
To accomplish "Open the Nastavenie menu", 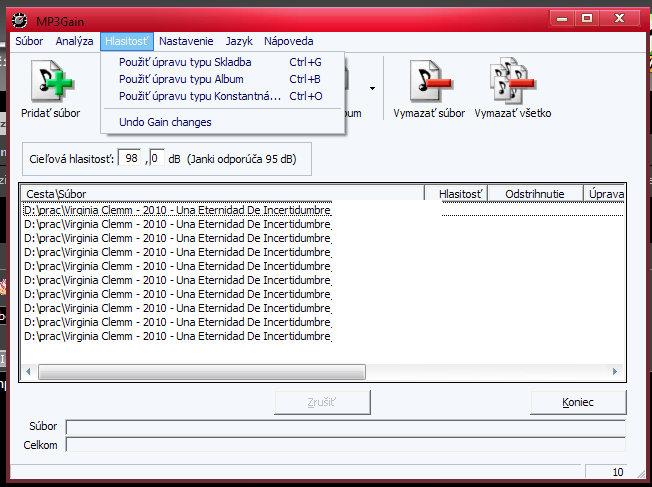I will (186, 41).
